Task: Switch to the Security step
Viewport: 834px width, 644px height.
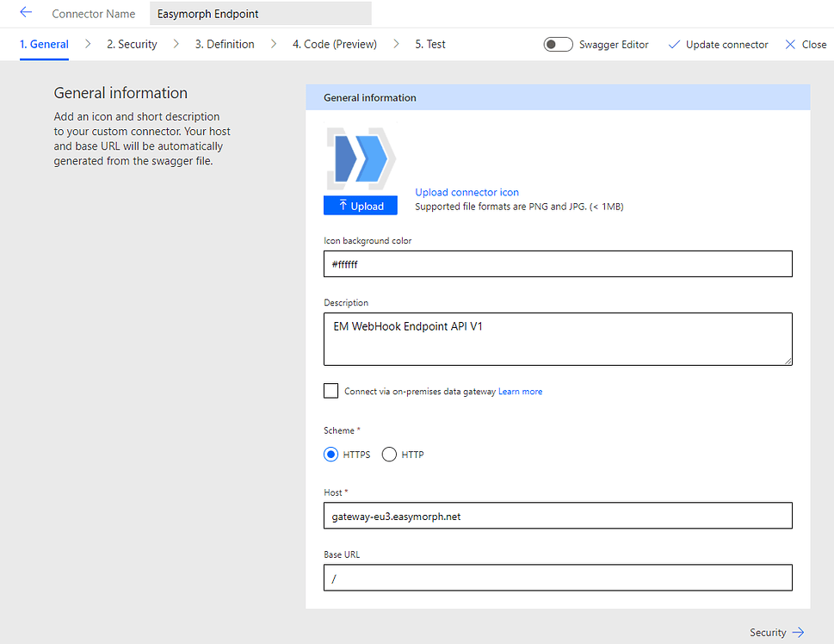Action: [132, 44]
